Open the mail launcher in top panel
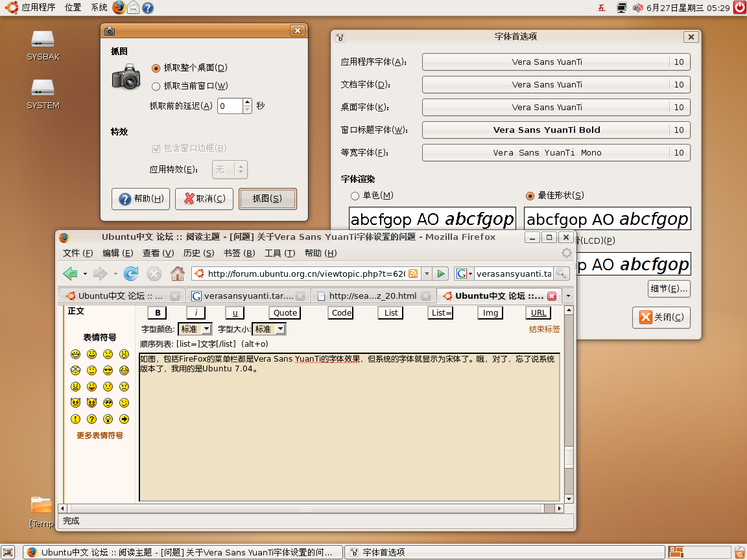747x560 pixels. 134,8
